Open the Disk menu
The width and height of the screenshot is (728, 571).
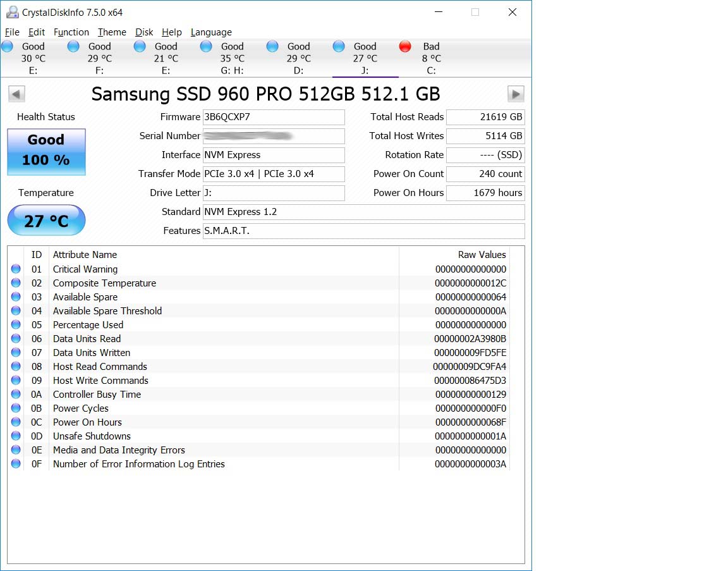pos(144,32)
